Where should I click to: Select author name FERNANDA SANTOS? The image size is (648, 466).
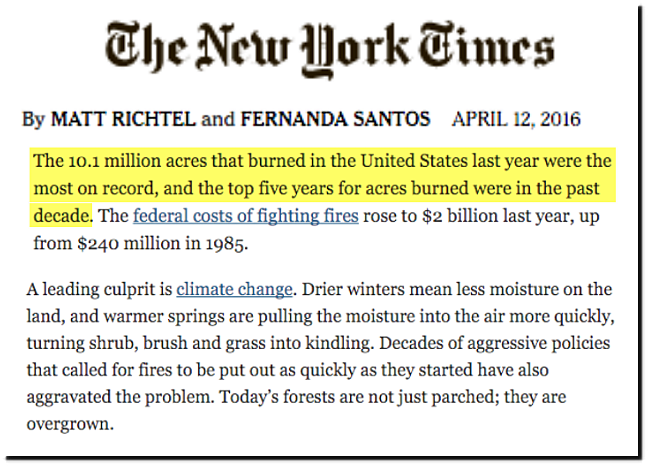(x=336, y=119)
